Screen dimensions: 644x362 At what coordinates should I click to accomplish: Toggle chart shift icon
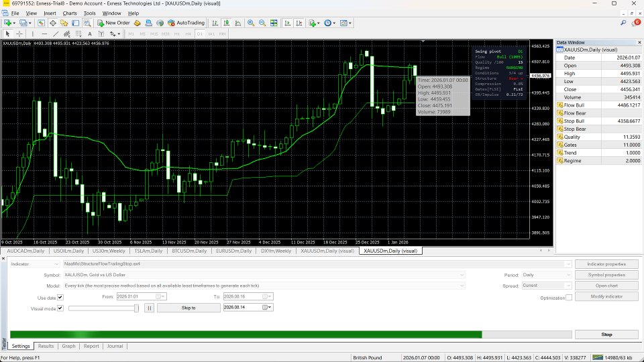[299, 23]
